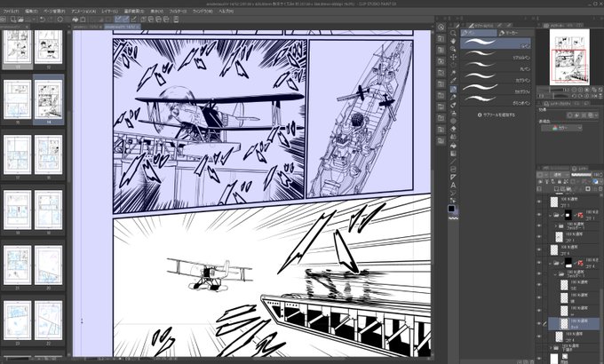Open the blending mode 通常 dropdown
604x364 pixels.
tap(558, 175)
